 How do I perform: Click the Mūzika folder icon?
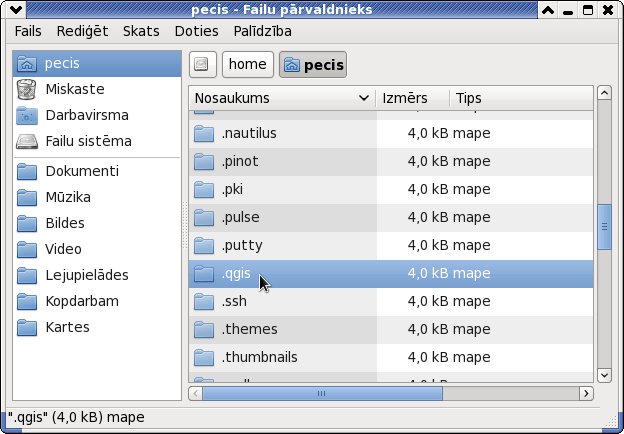pos(27,197)
